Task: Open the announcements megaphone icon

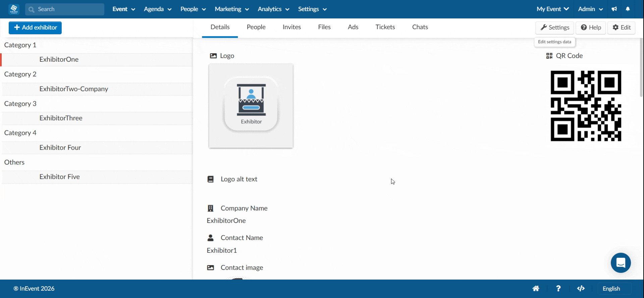Action: [614, 9]
